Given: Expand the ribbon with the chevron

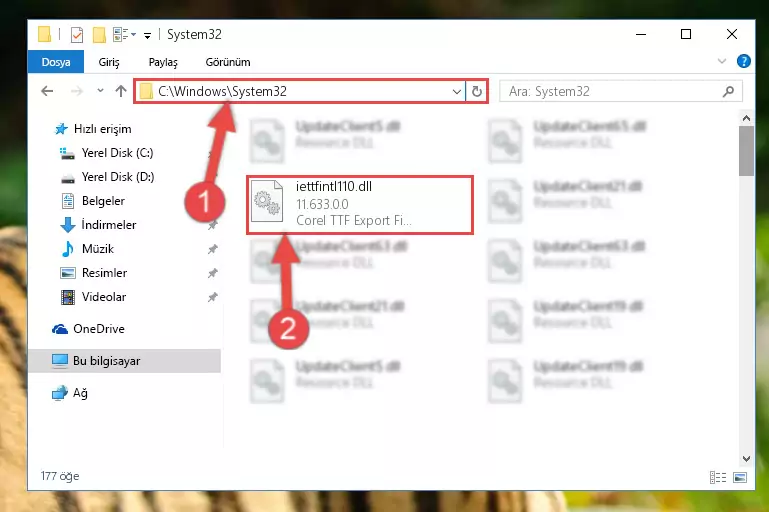Looking at the screenshot, I should (x=721, y=61).
